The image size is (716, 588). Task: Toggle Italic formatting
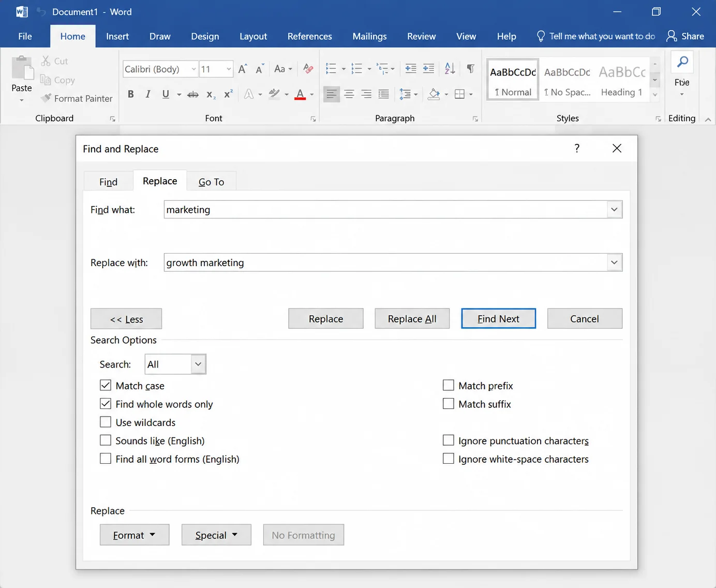coord(148,94)
